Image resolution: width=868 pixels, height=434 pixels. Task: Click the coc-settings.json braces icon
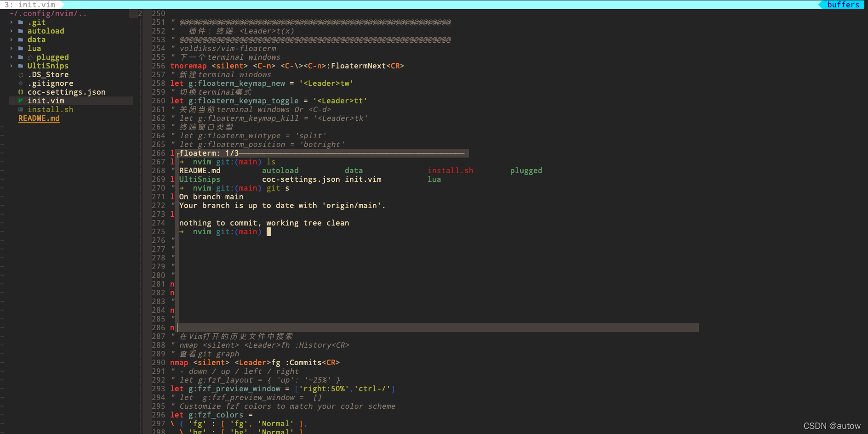click(21, 92)
